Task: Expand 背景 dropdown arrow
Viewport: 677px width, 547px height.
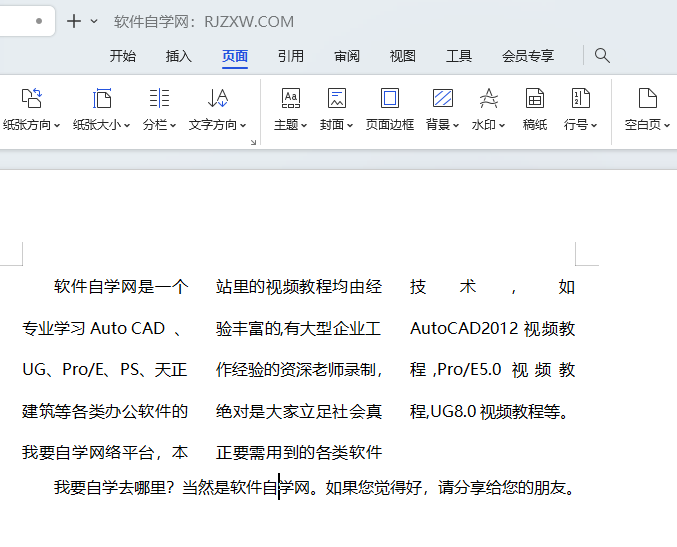Action: coord(456,125)
